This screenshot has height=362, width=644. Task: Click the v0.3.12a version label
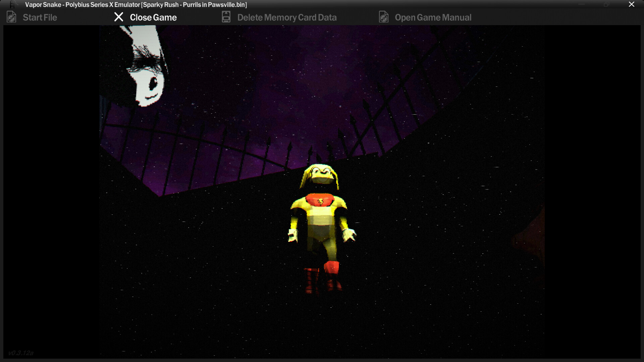click(21, 353)
